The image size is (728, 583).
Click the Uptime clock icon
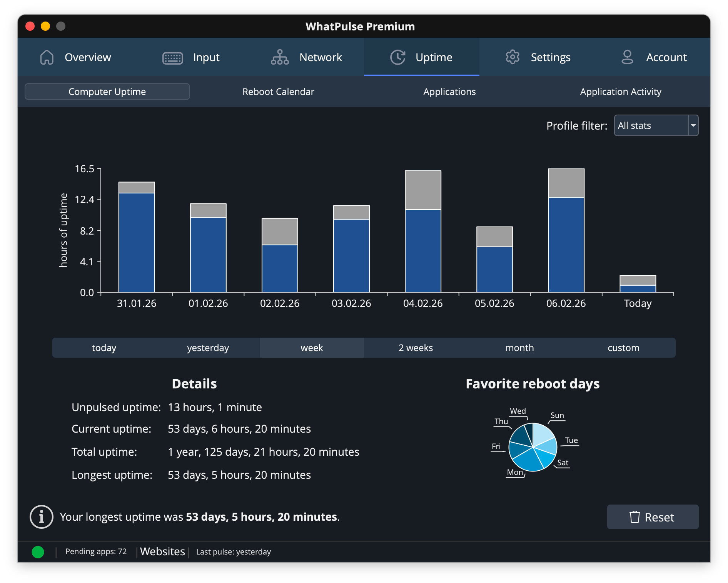coord(398,57)
